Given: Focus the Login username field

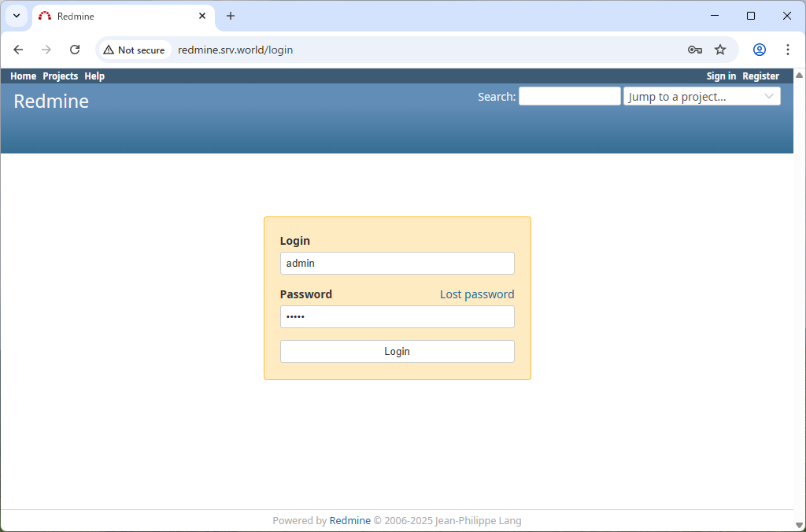Looking at the screenshot, I should (397, 264).
